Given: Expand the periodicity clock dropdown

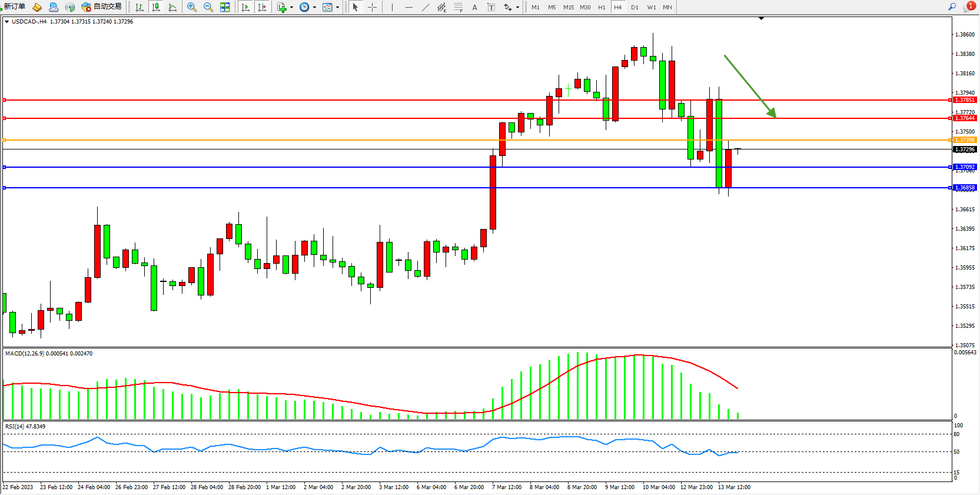Looking at the screenshot, I should click(x=314, y=8).
